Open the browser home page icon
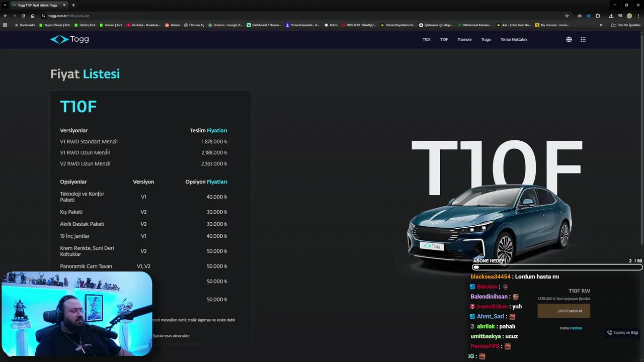The image size is (644, 362). pos(33,16)
